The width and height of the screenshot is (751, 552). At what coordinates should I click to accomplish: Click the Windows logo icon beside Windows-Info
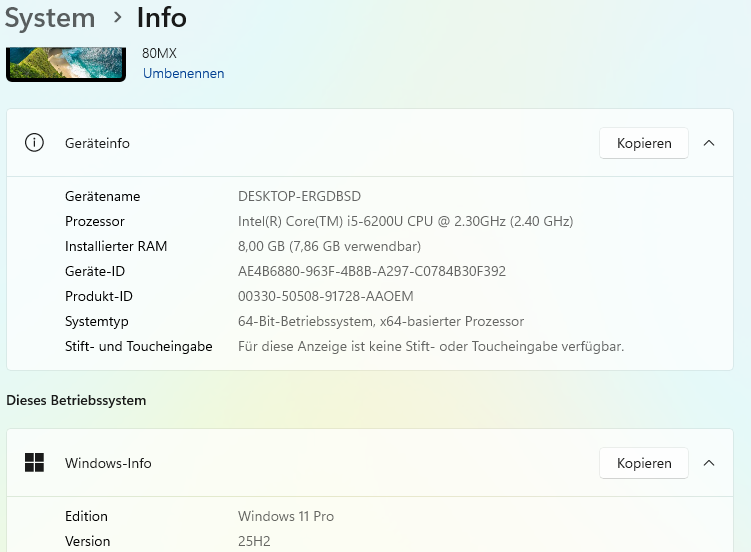click(34, 462)
